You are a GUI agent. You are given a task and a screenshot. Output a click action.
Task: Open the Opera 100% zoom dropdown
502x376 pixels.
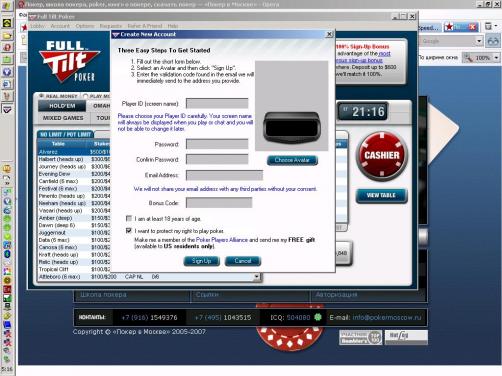pyautogui.click(x=496, y=58)
